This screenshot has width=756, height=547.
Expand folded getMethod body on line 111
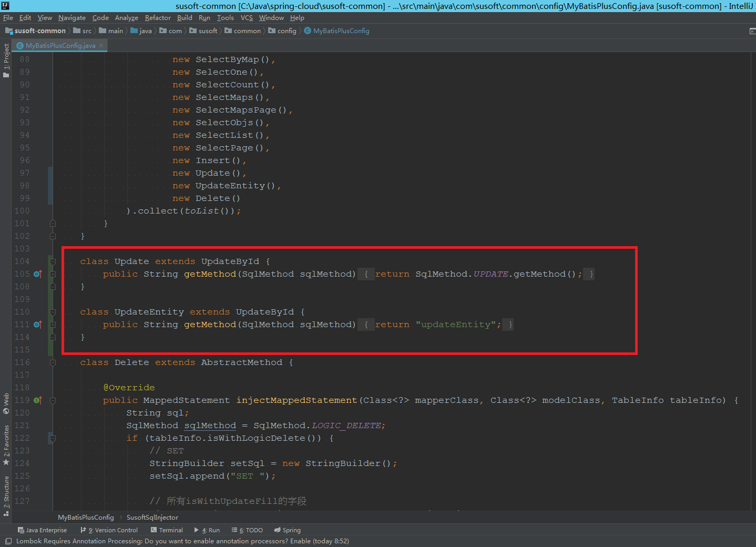coord(53,325)
